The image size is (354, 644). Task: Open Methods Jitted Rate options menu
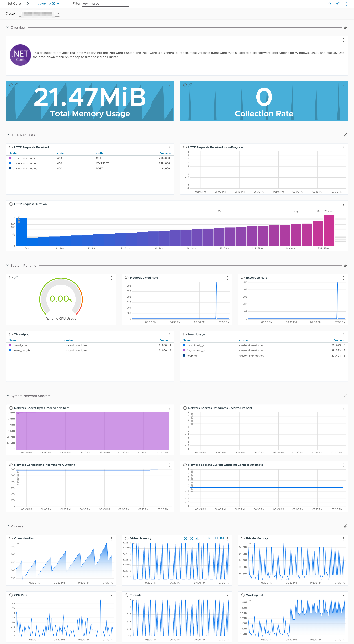pyautogui.click(x=227, y=278)
